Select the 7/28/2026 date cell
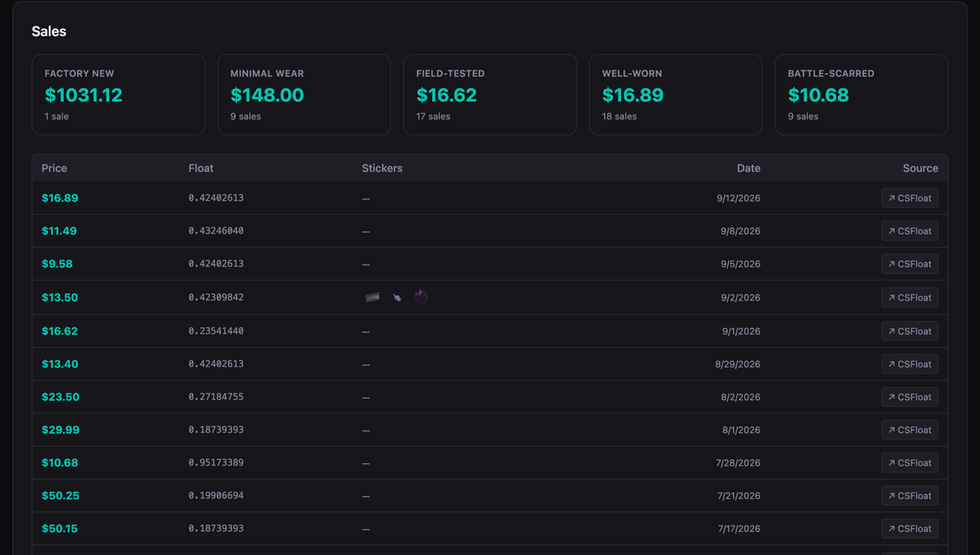Image resolution: width=980 pixels, height=555 pixels. (x=738, y=463)
